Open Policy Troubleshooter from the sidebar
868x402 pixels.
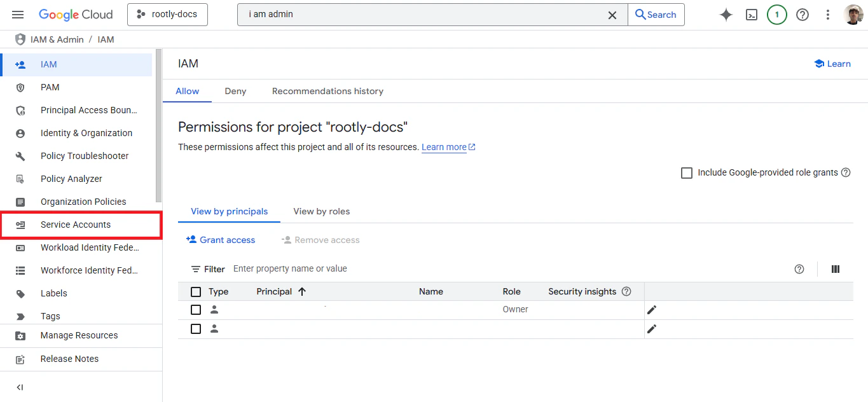coord(83,156)
